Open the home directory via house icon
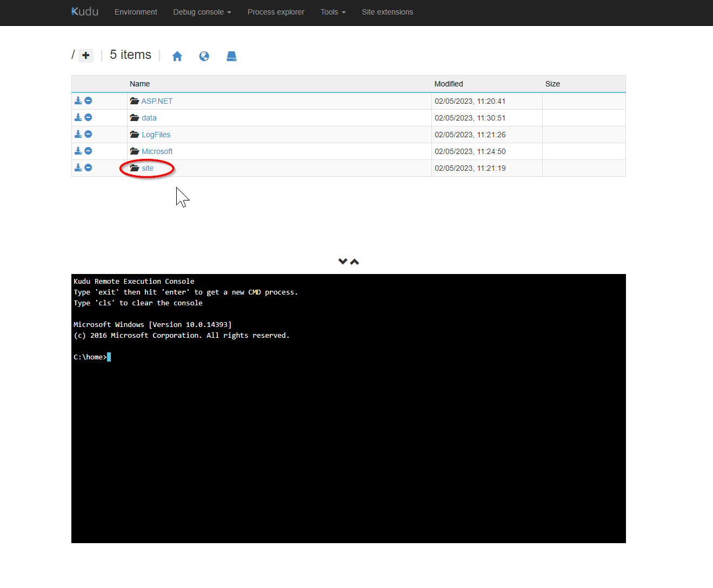The image size is (713, 588). click(177, 56)
